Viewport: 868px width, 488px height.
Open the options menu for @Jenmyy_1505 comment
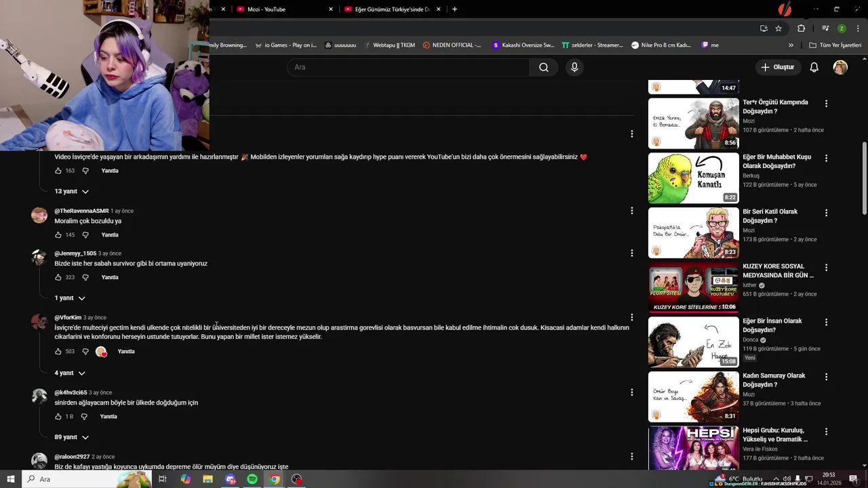tap(631, 253)
